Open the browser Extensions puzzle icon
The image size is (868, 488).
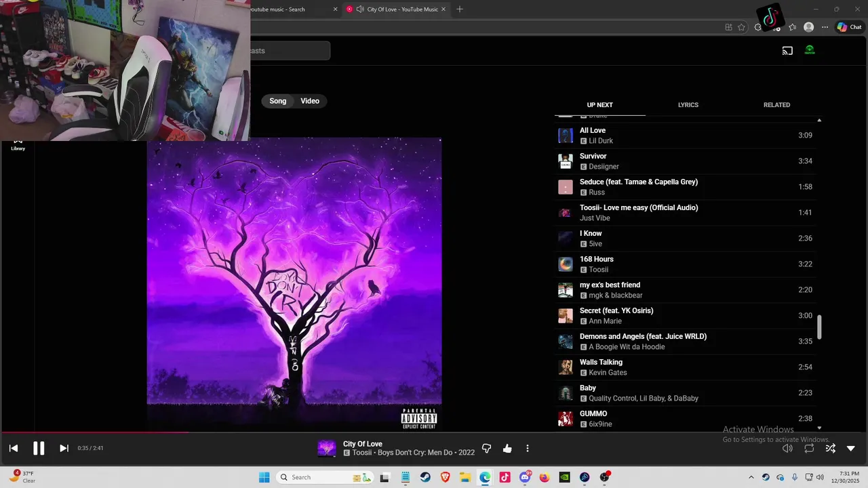758,27
